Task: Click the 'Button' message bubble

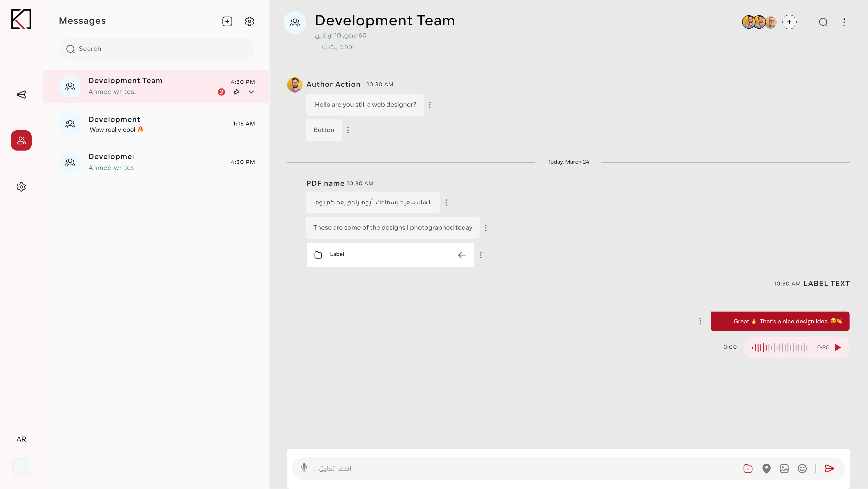Action: point(323,130)
